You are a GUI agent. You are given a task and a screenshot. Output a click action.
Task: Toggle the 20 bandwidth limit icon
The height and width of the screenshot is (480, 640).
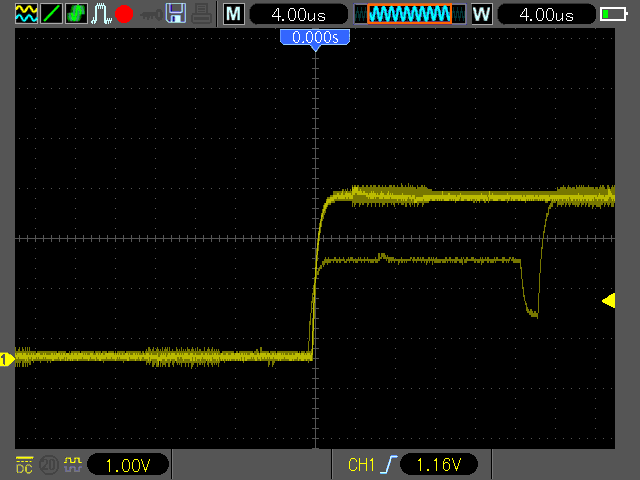[49, 465]
